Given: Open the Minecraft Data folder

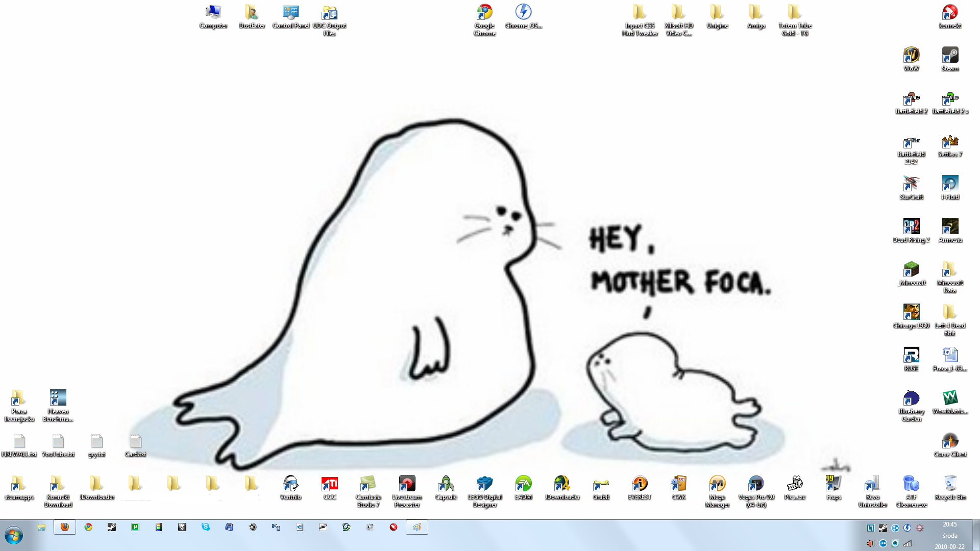Looking at the screenshot, I should click(950, 278).
